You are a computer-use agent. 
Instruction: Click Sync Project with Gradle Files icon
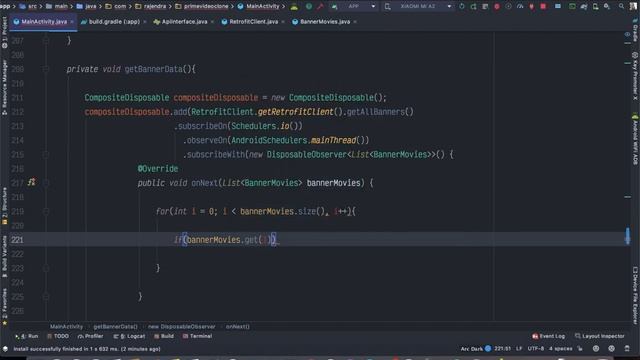click(x=584, y=6)
